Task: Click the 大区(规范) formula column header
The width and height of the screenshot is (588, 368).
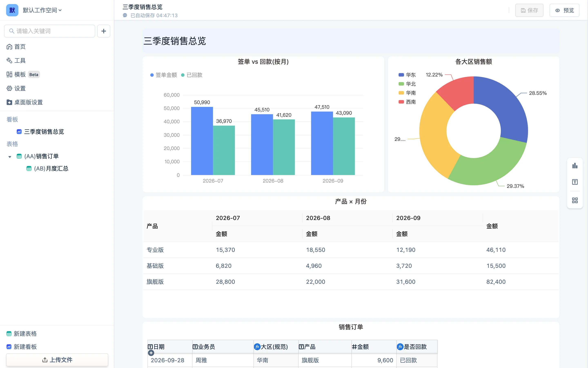Action: [276, 347]
